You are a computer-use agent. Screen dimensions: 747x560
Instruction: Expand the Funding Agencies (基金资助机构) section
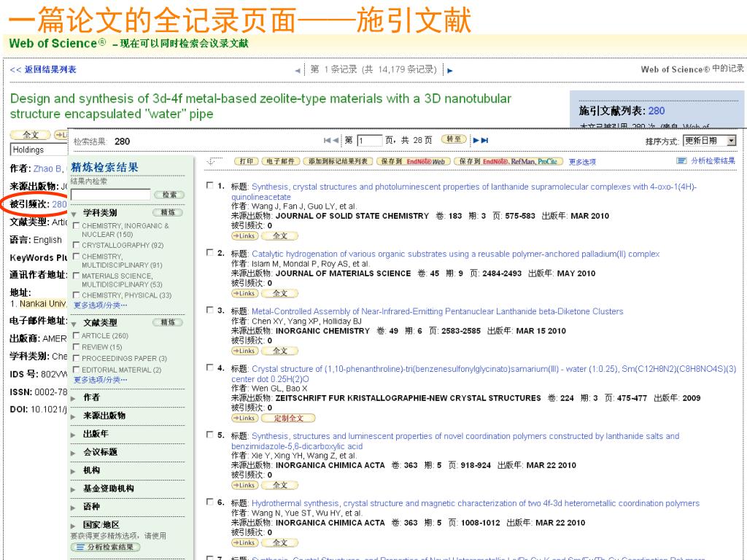pos(74,490)
